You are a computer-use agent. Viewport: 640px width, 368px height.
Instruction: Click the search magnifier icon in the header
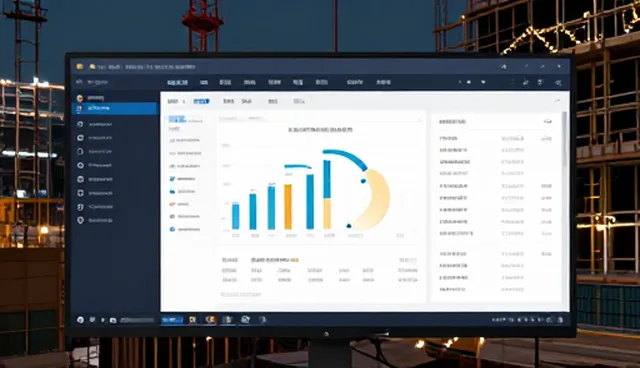point(558,82)
